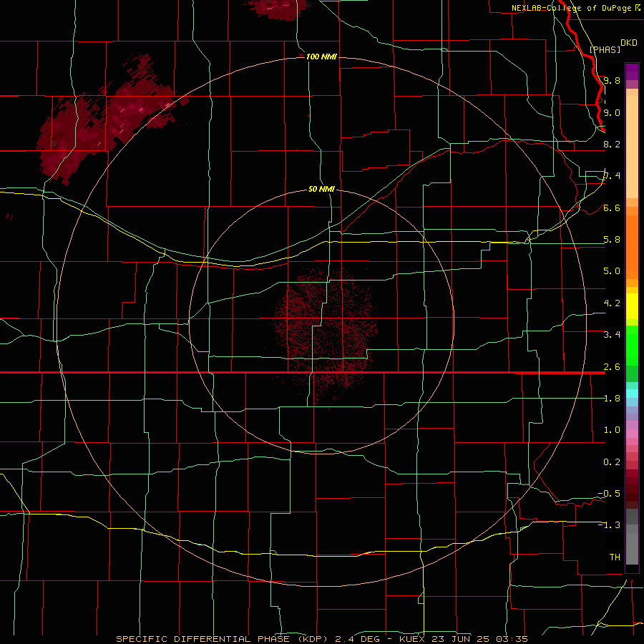Click the 0.2 legend value
The width and height of the screenshot is (644, 644).
tap(612, 462)
